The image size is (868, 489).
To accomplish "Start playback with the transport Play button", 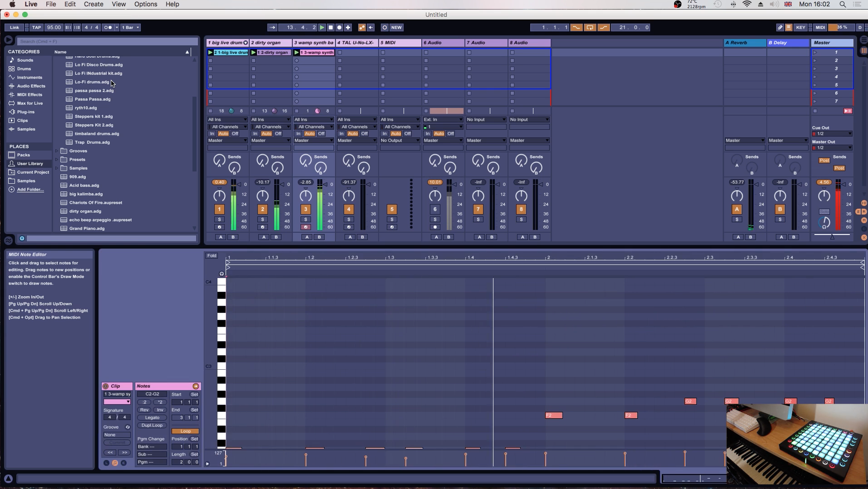I will pos(322,27).
